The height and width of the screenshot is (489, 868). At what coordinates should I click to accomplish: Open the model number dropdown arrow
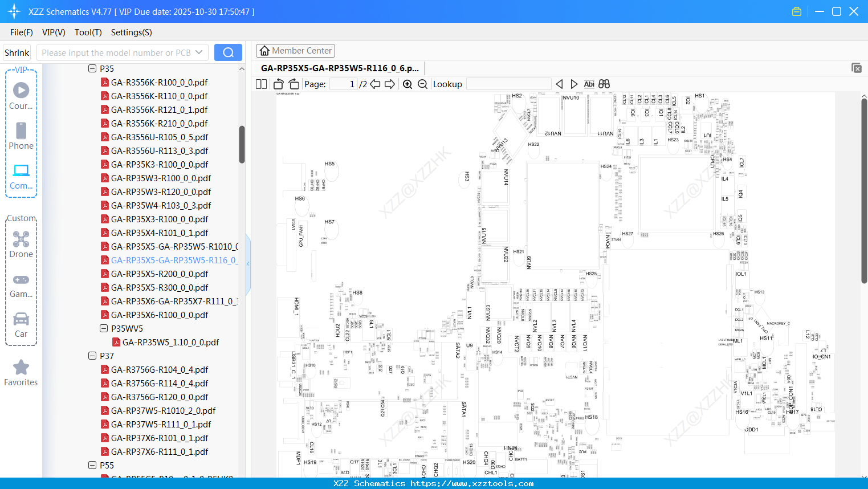pos(199,52)
